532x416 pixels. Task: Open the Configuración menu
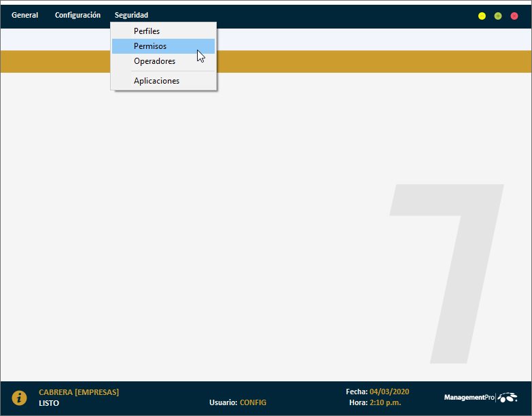pyautogui.click(x=77, y=15)
